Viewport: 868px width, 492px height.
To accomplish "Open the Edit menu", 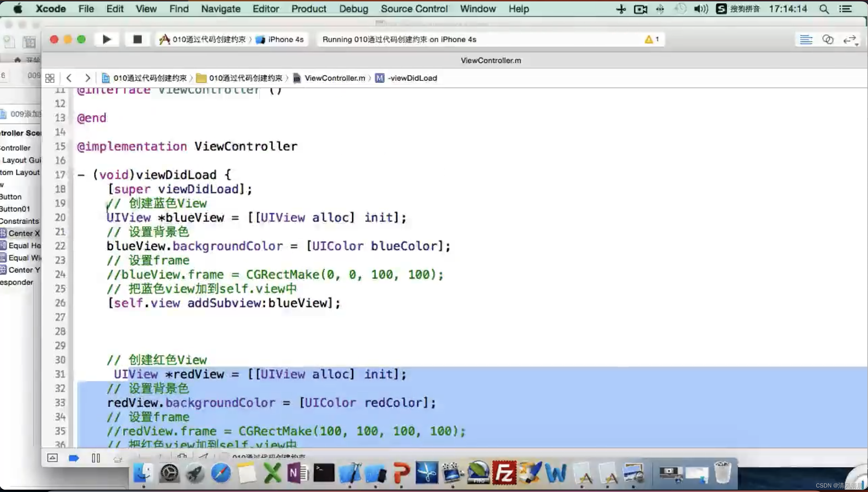I will coord(115,9).
